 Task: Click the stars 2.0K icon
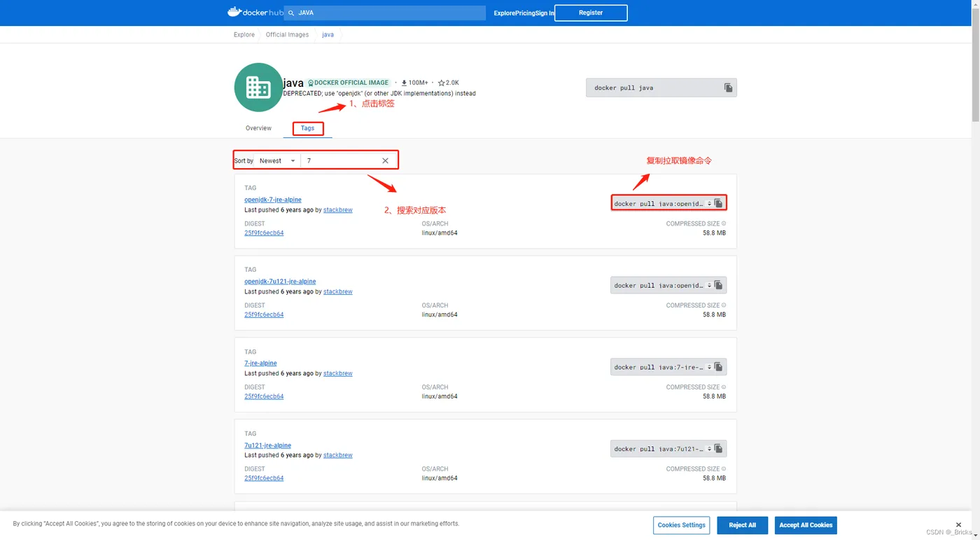[x=441, y=83]
